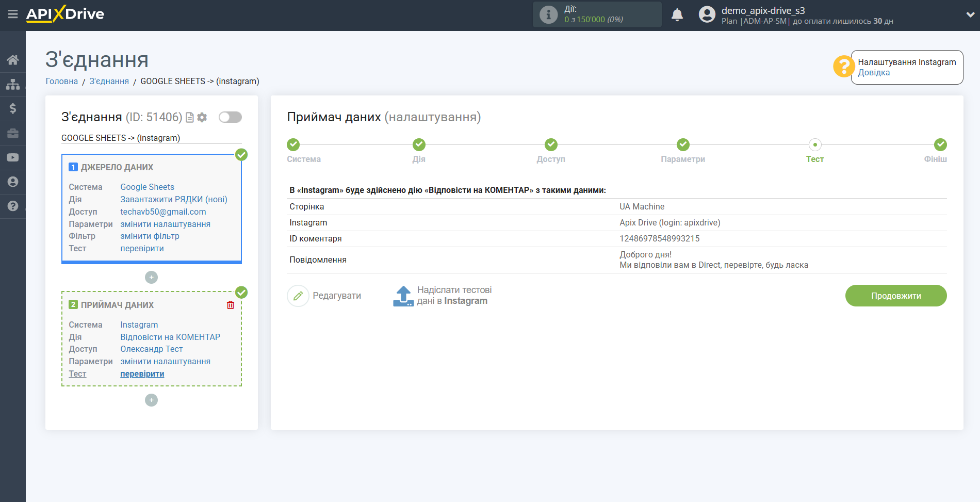The height and width of the screenshot is (502, 980).
Task: Click the ПРИЙМАЧ ДАНИХ block header
Action: [x=117, y=305]
